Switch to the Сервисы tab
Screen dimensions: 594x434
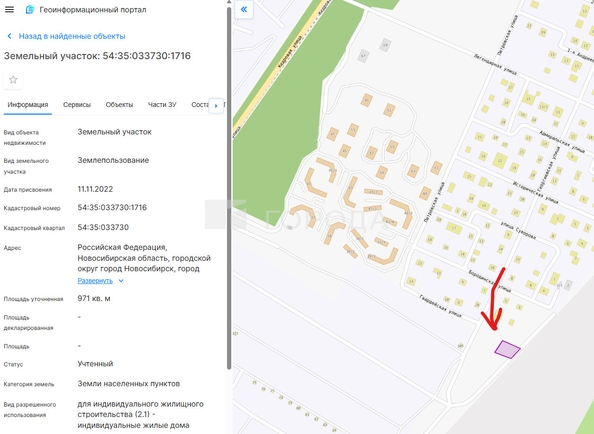point(77,105)
